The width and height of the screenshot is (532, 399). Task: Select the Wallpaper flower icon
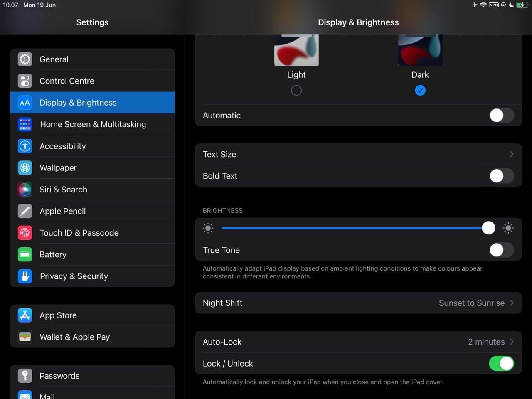25,167
